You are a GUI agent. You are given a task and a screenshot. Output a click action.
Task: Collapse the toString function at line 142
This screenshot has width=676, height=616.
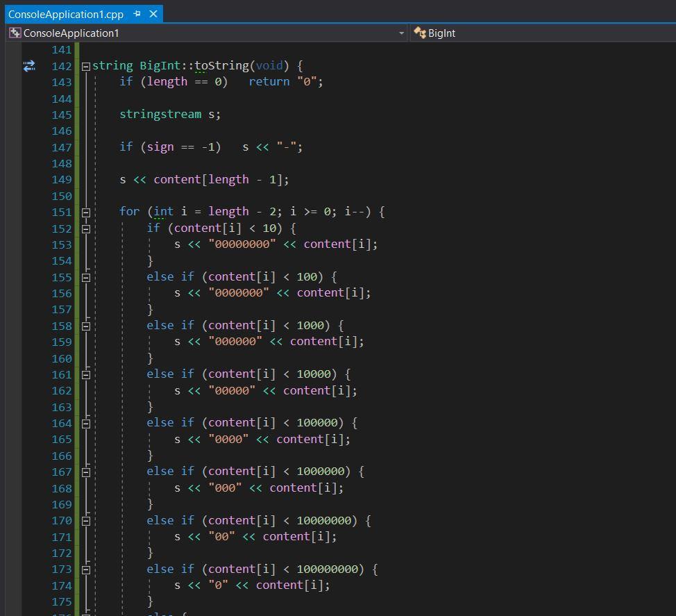(85, 65)
